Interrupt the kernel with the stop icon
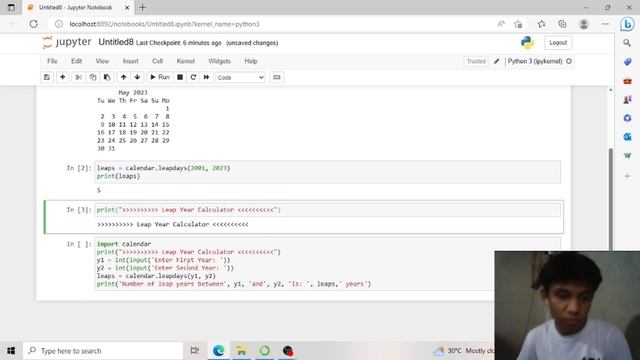640x360 pixels. click(180, 77)
